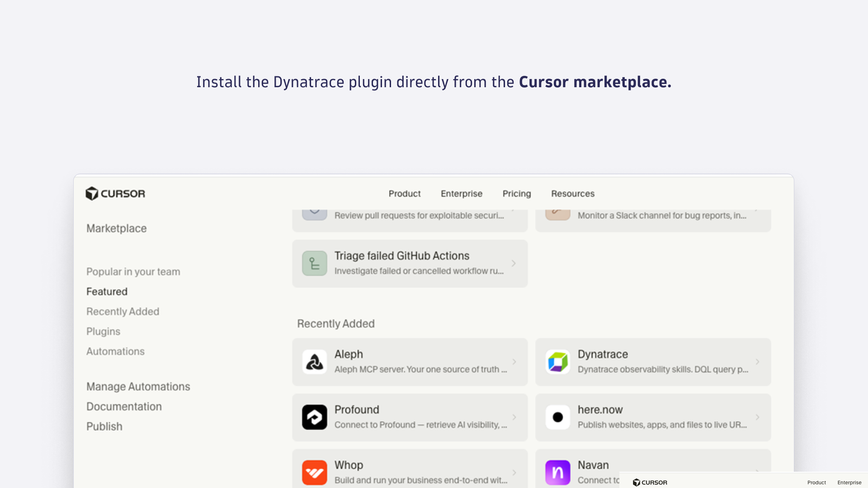Click the 'Triage failed GitHub Actions' title
The height and width of the screenshot is (488, 868).
[x=402, y=256]
